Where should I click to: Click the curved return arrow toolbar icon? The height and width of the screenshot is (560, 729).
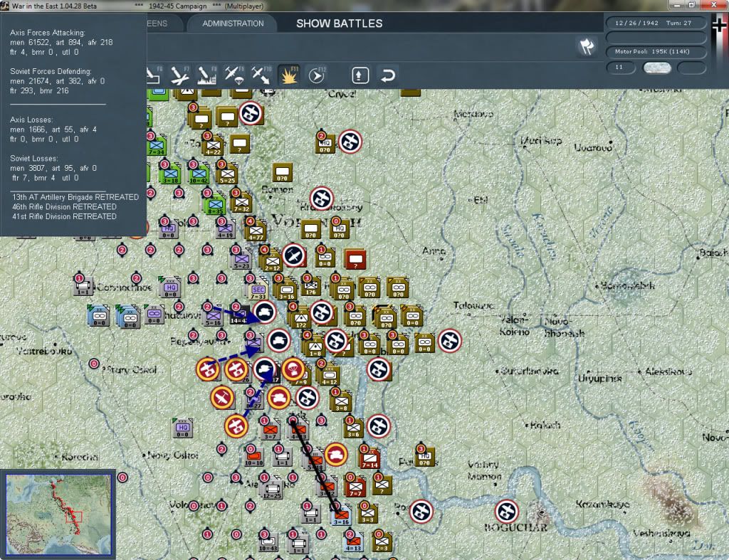click(387, 75)
